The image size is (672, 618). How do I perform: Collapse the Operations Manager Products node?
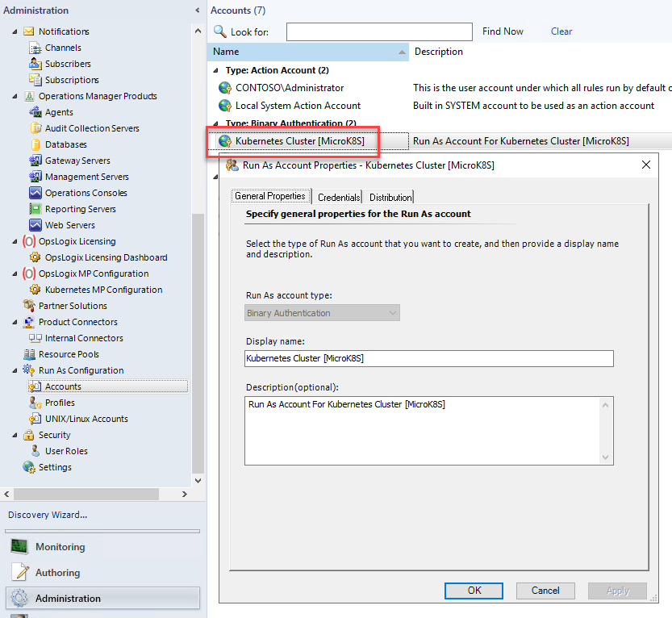coord(14,96)
